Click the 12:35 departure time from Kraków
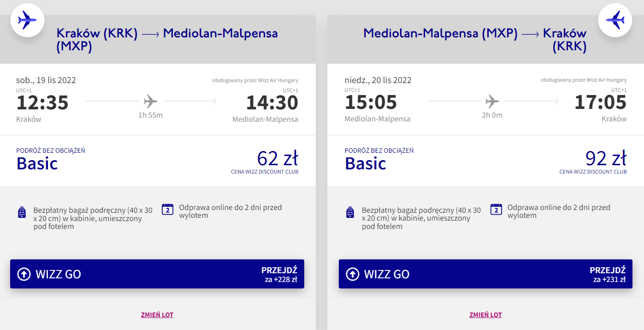The width and height of the screenshot is (644, 330). point(42,102)
